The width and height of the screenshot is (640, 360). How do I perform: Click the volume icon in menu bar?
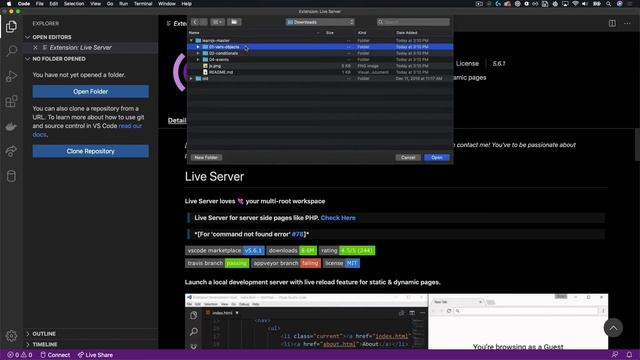(585, 4)
